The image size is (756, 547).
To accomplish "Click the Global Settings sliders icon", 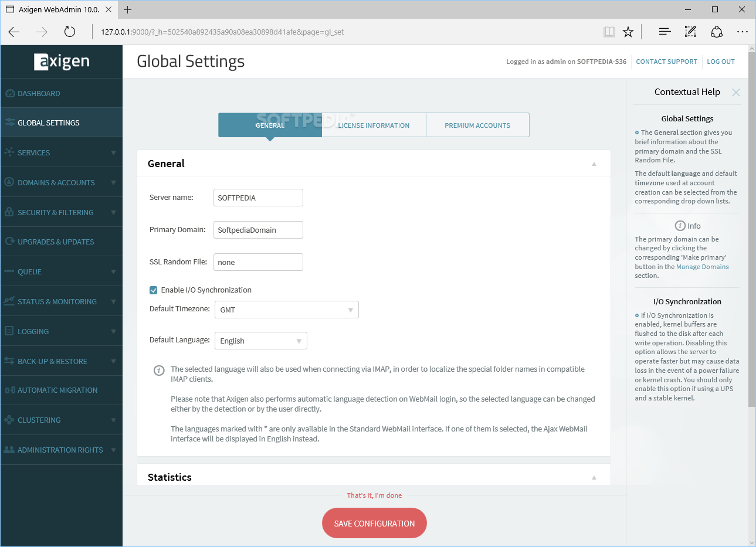I will (9, 123).
